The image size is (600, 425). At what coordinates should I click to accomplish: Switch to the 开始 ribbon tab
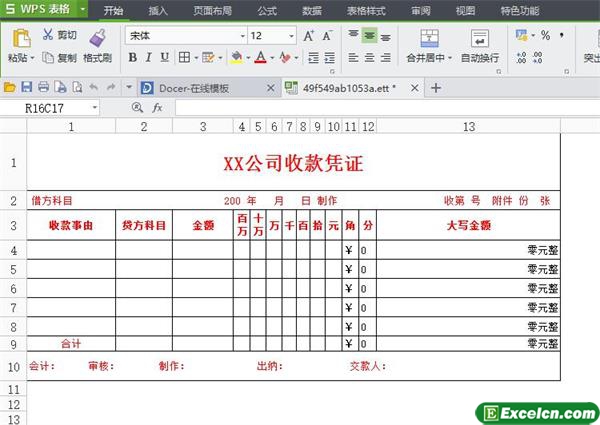click(113, 10)
